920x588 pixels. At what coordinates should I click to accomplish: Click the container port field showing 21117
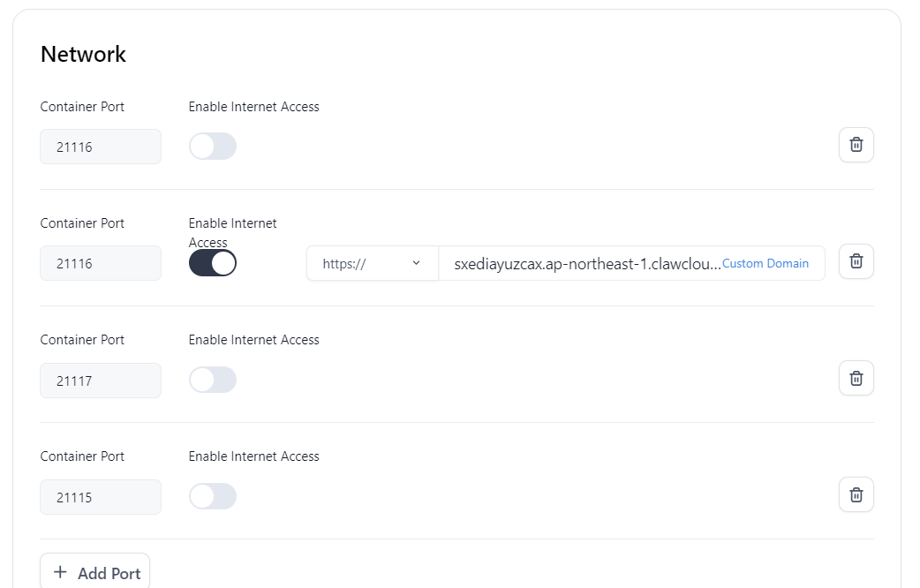pyautogui.click(x=101, y=381)
